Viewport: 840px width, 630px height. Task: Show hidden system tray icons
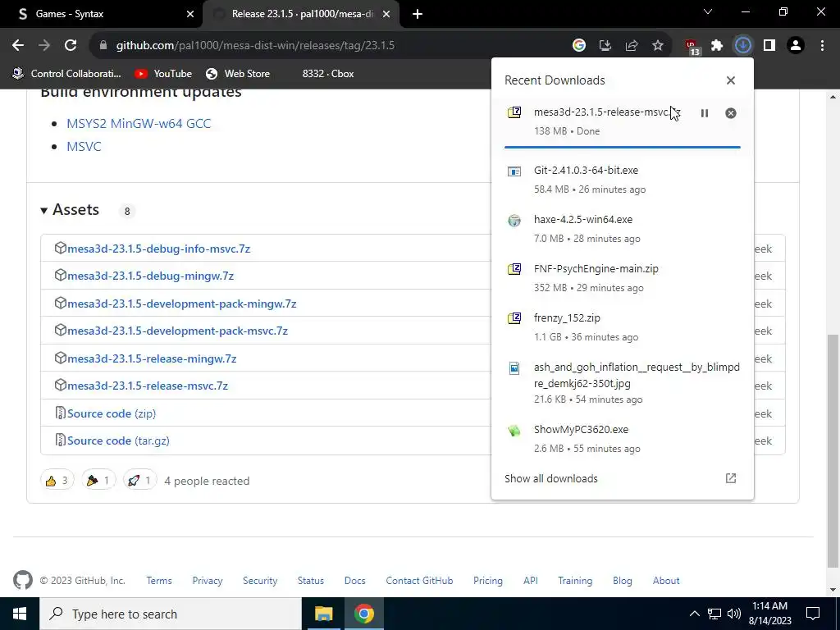[x=694, y=614]
